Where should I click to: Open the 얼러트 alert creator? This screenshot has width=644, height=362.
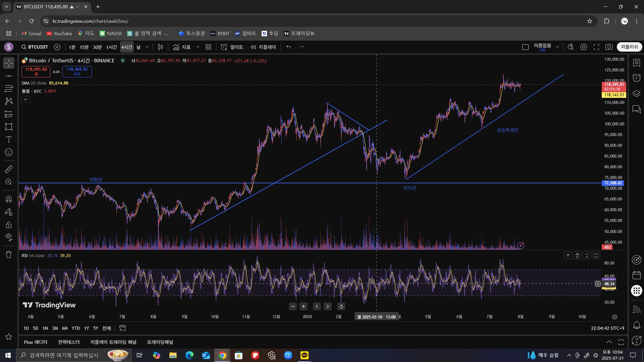coord(232,47)
